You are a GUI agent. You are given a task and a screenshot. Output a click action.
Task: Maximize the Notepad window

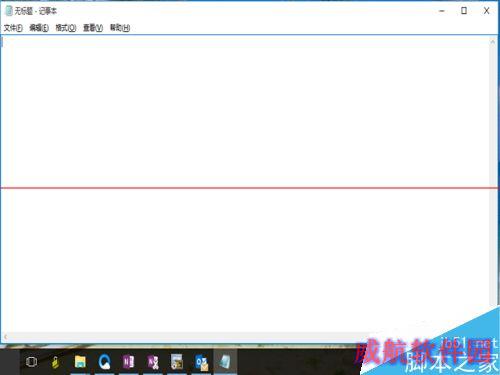[464, 11]
